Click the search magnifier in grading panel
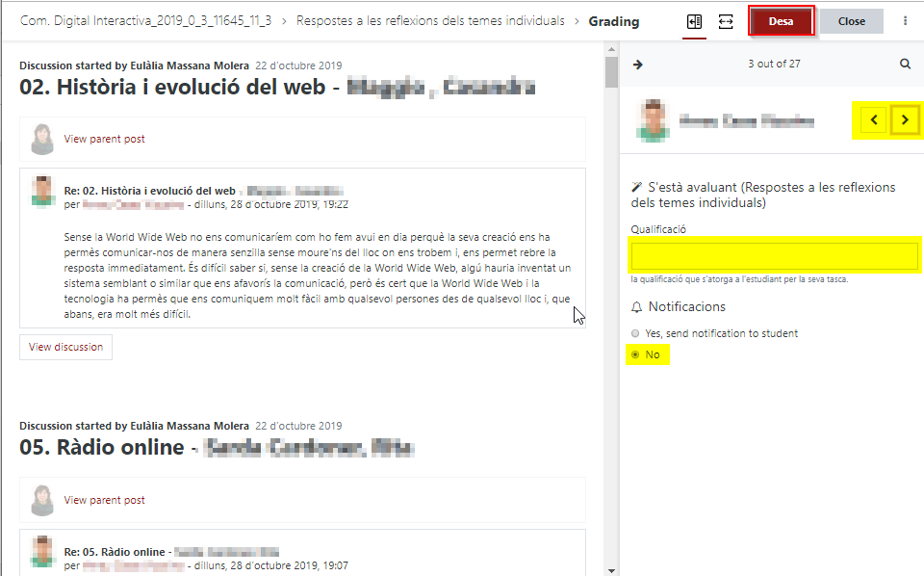 tap(905, 65)
